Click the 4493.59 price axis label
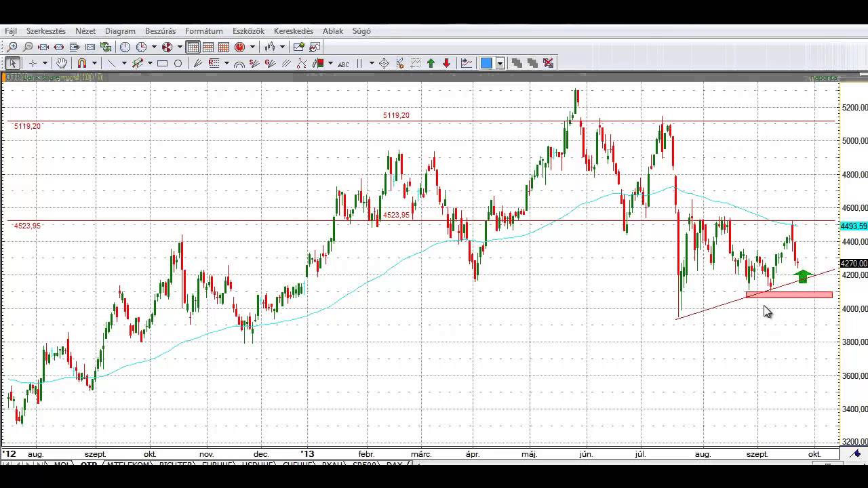Image resolution: width=868 pixels, height=488 pixels. tap(853, 226)
